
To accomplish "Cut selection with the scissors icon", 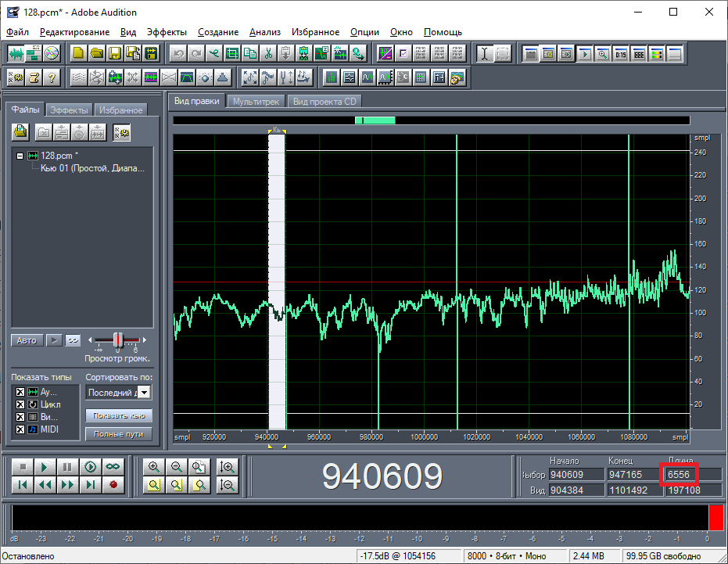I will [x=268, y=54].
